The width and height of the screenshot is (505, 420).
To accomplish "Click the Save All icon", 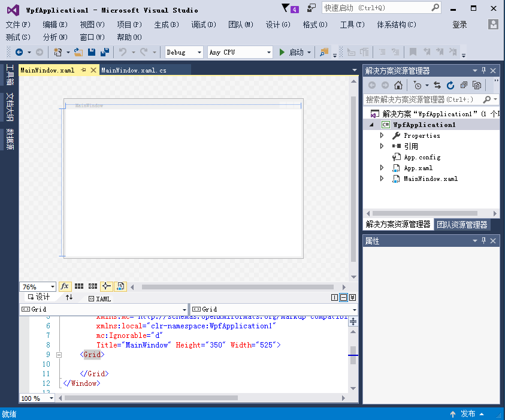I will pos(105,52).
